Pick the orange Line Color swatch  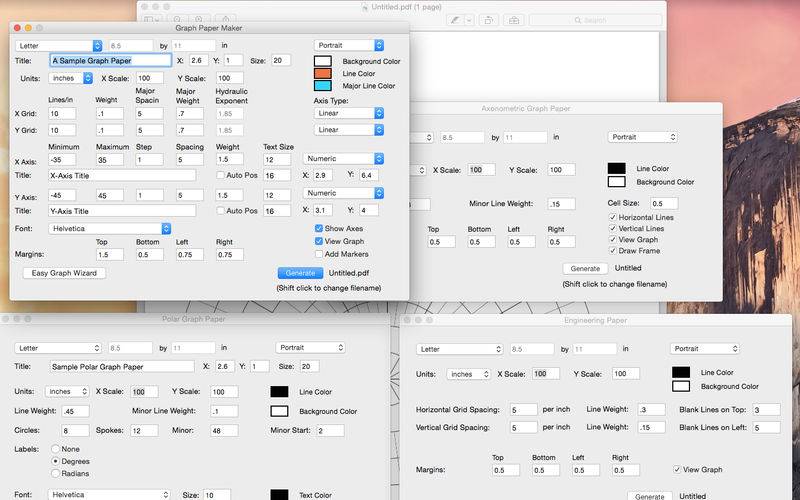coord(323,73)
